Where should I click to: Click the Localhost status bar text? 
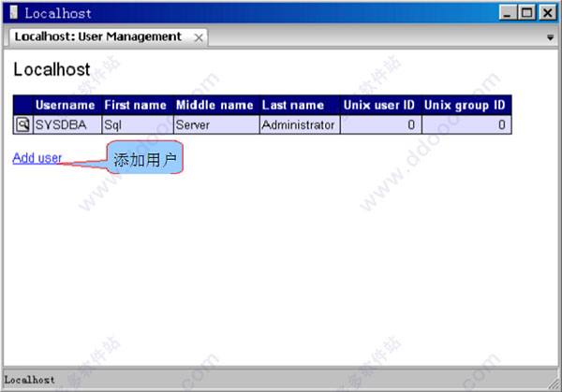29,380
